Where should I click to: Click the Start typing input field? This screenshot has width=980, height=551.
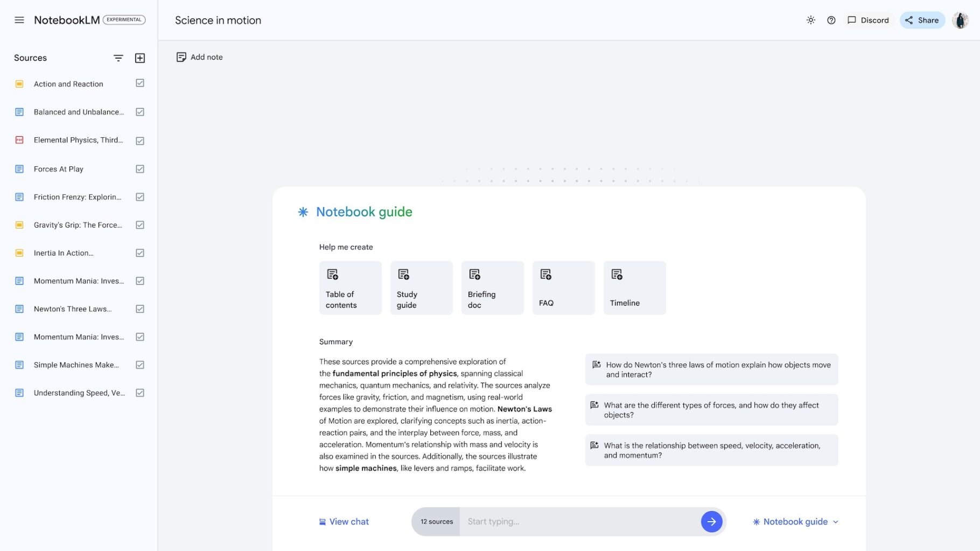point(579,521)
